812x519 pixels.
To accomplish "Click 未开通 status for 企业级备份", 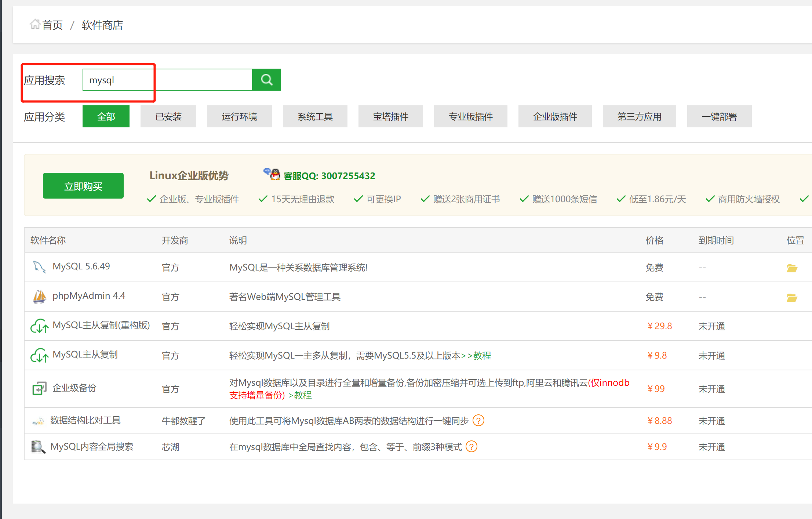I will [x=712, y=389].
